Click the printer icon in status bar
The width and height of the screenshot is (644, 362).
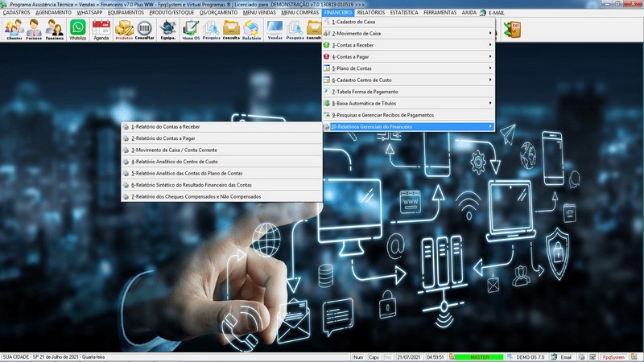[581, 357]
